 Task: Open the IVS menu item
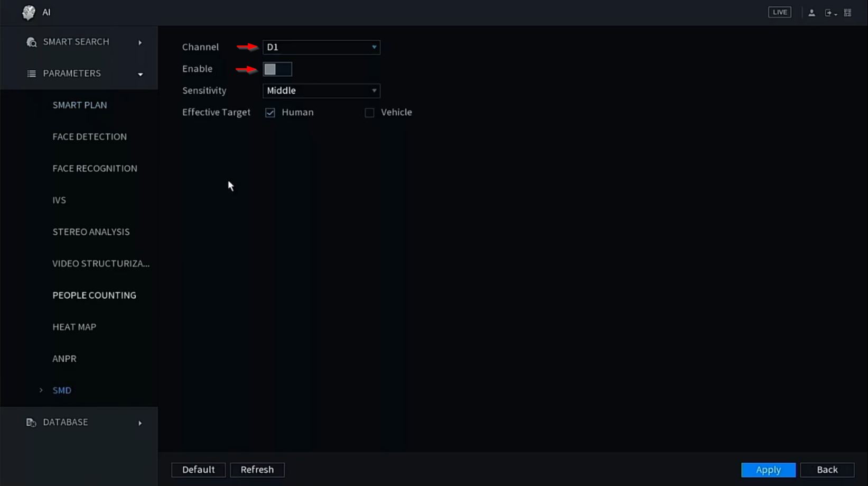[x=59, y=200]
